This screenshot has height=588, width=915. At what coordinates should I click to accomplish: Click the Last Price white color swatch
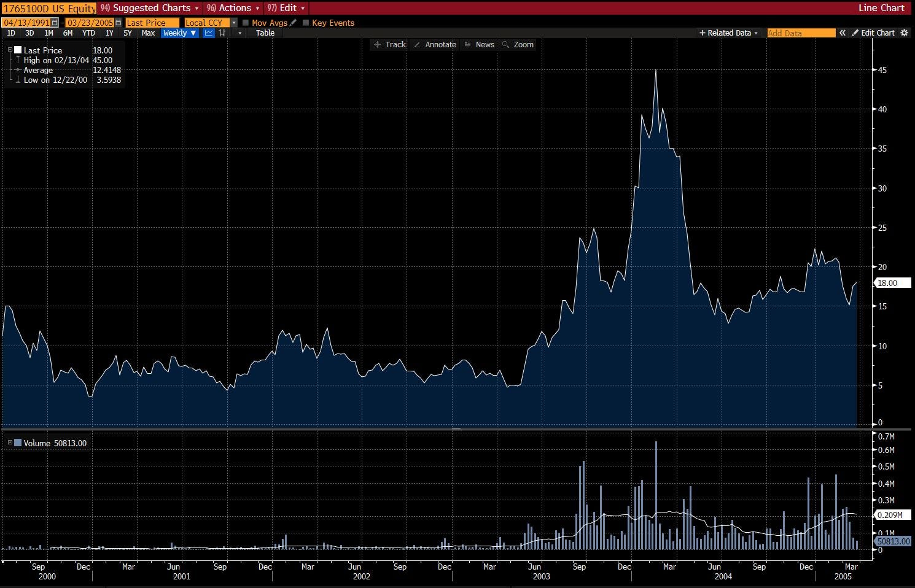[18, 50]
